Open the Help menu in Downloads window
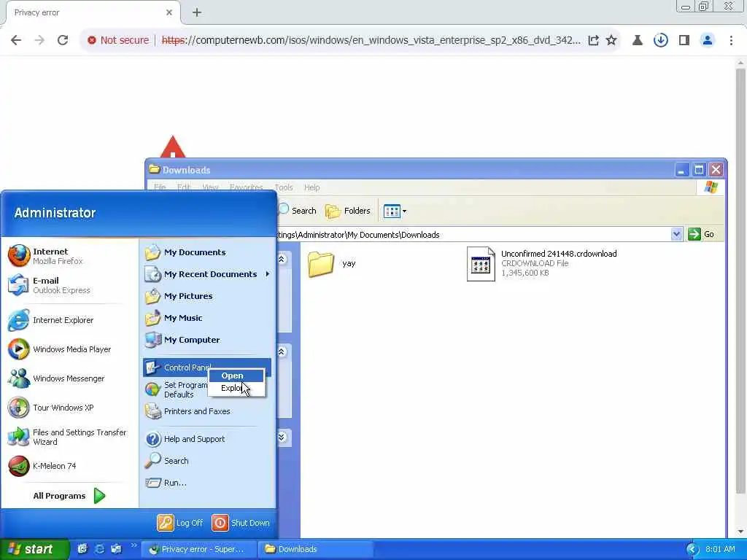 click(x=312, y=187)
